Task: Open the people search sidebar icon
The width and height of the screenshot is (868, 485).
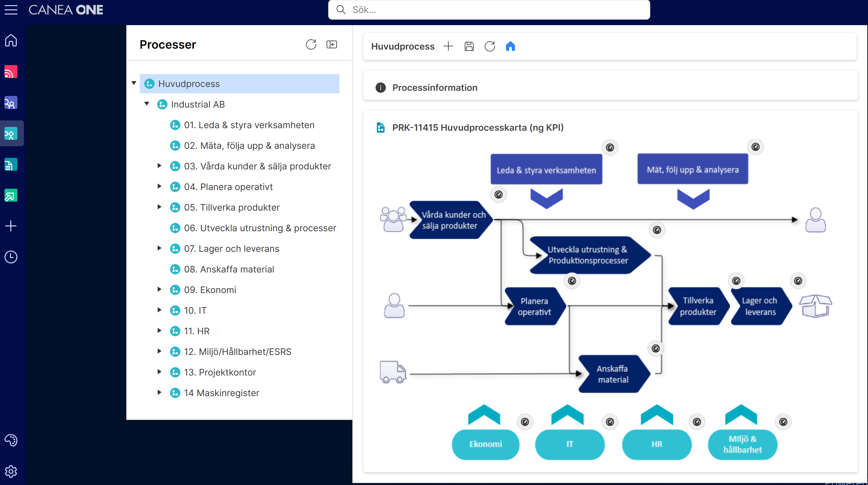Action: [11, 103]
